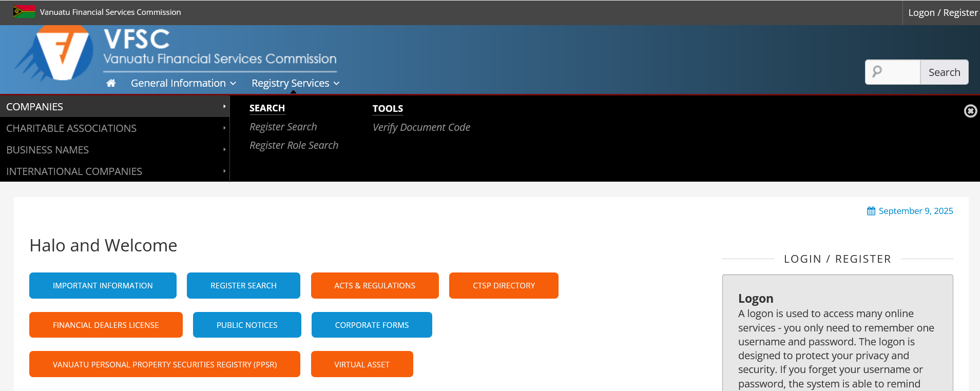Click the home icon in navigation bar
The height and width of the screenshot is (391, 980).
(111, 83)
